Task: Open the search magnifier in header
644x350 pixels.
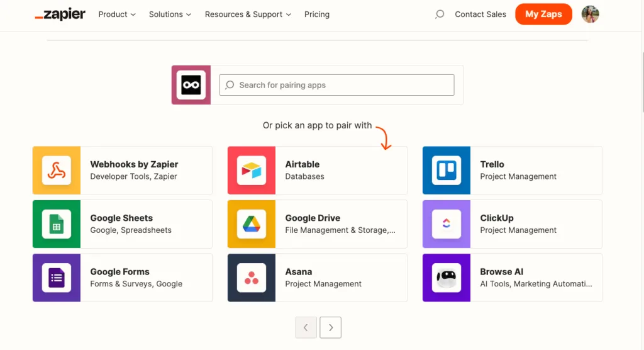Action: (440, 14)
